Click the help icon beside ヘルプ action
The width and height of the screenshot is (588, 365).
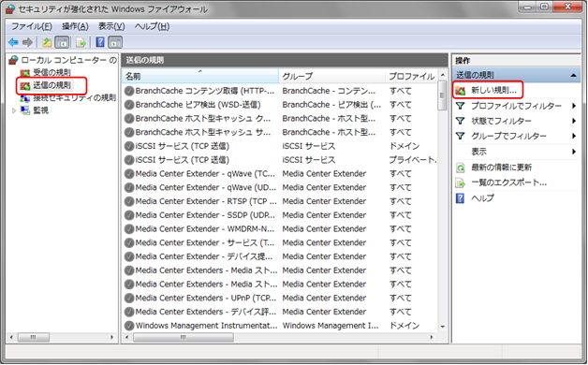460,197
